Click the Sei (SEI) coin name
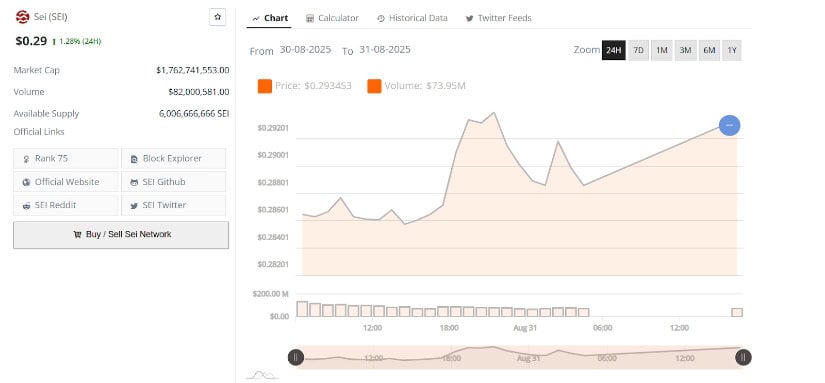 coord(51,17)
